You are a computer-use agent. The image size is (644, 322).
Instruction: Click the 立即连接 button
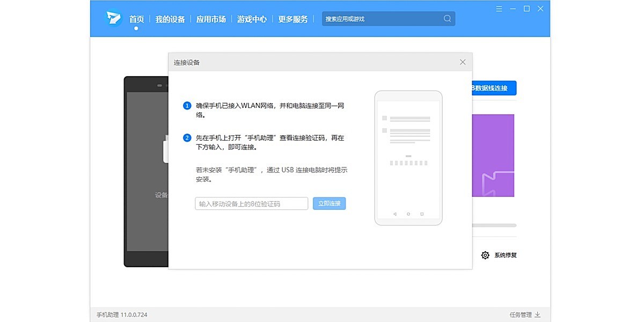coord(329,203)
